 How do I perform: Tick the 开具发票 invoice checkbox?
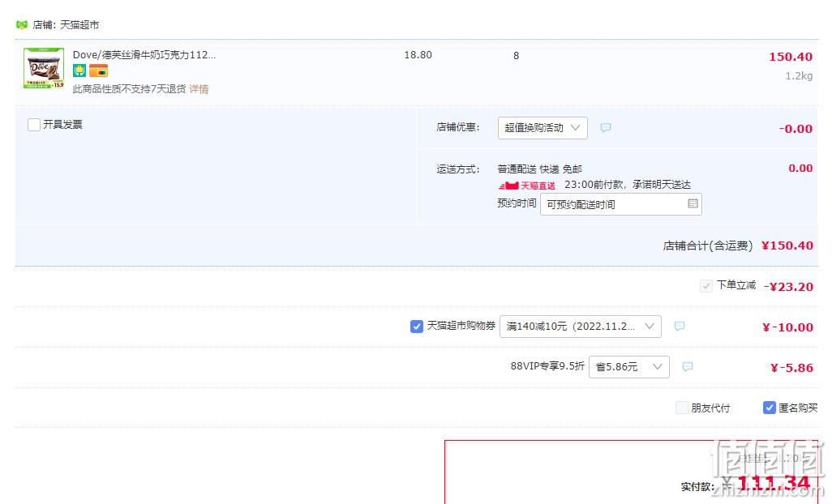(x=34, y=125)
